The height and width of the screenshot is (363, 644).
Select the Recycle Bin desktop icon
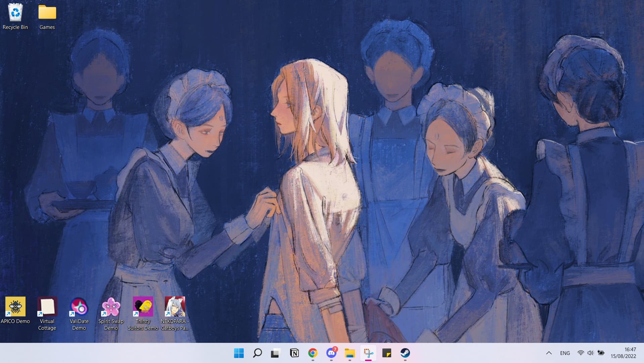pos(15,17)
